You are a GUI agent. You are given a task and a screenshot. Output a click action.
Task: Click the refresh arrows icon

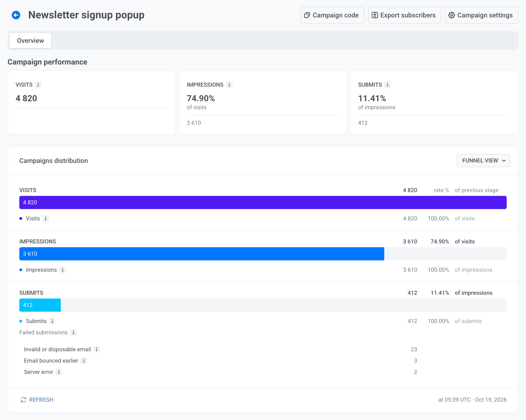click(x=23, y=400)
